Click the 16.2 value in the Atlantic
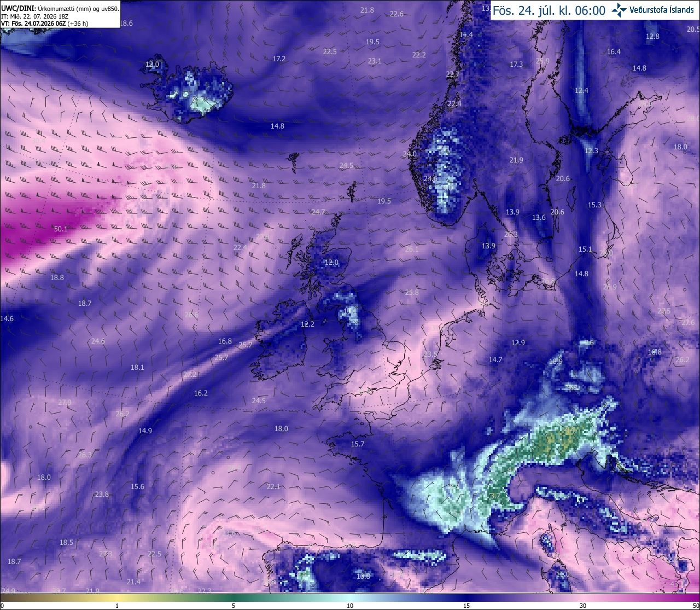The width and height of the screenshot is (700, 610). (201, 393)
